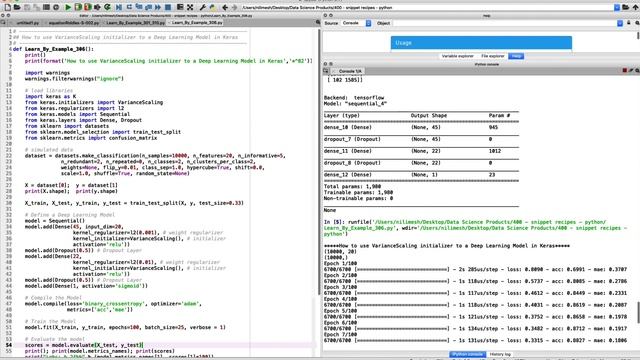Toggle fullscreen mode icon
Viewport: 640px width, 360px height.
pyautogui.click(x=190, y=7)
